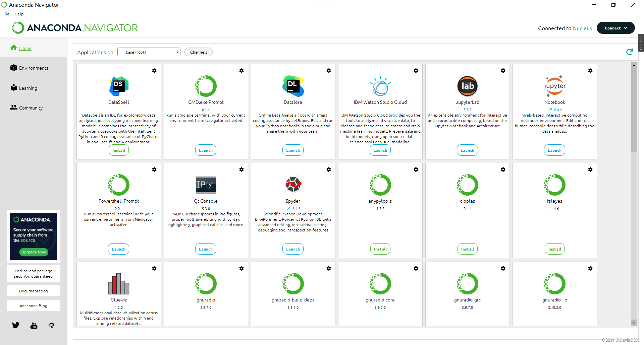The image size is (644, 345).
Task: Click Notebook update version 6.4.8
Action: pyautogui.click(x=555, y=110)
